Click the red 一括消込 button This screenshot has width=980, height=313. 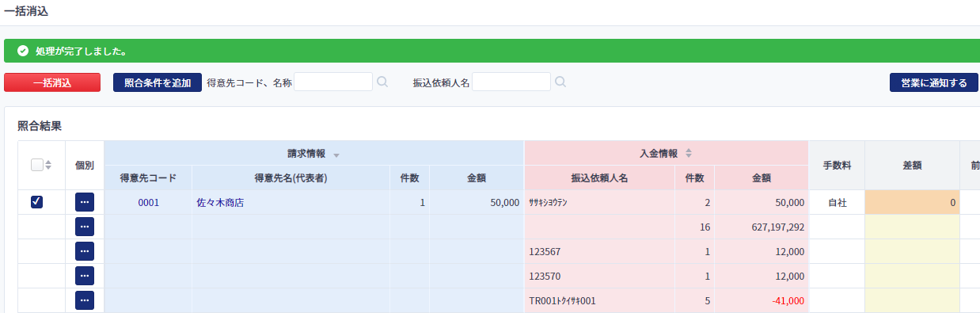click(52, 82)
